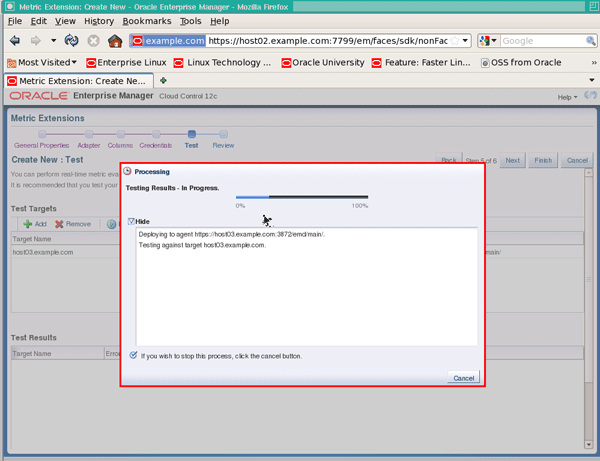Screen dimensions: 600x461
Task: Open the Most Visited bookmarks dropdown
Action: coord(42,62)
